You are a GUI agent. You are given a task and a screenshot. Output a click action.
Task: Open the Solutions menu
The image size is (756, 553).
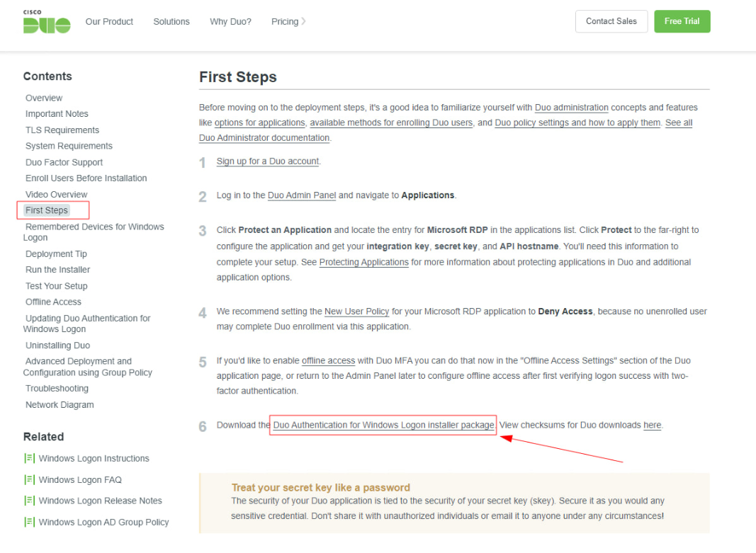(171, 22)
